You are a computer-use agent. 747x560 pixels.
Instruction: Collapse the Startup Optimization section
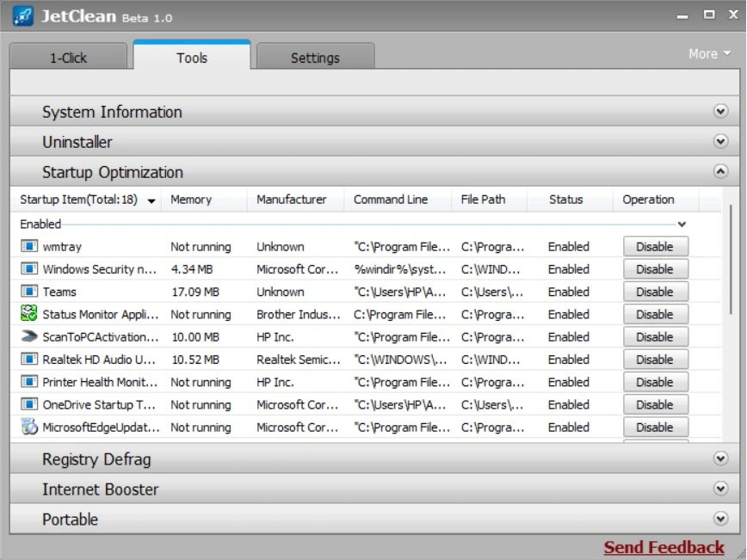click(x=720, y=171)
